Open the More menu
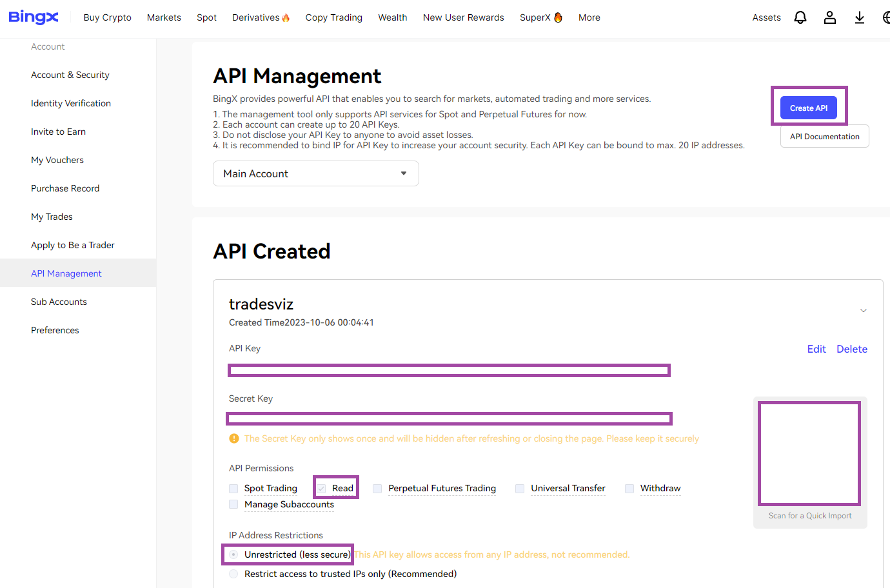Screen dimensions: 890x588 point(589,17)
